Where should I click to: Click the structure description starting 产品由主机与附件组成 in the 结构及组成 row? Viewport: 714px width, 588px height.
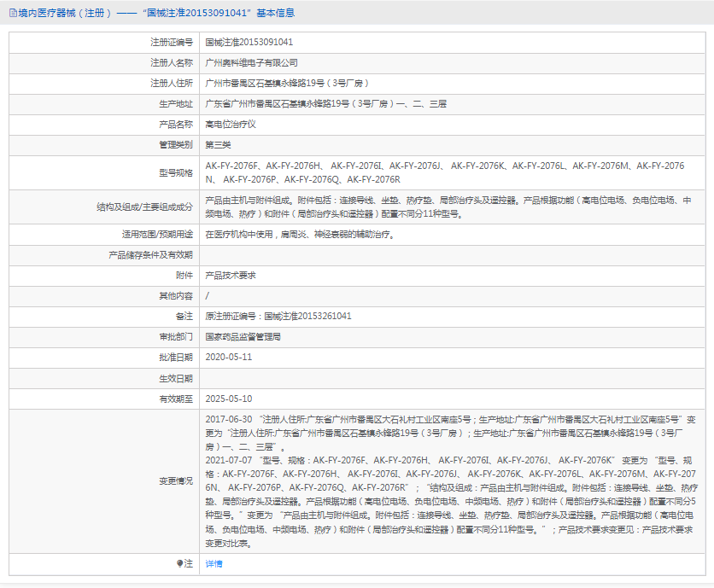coord(448,207)
